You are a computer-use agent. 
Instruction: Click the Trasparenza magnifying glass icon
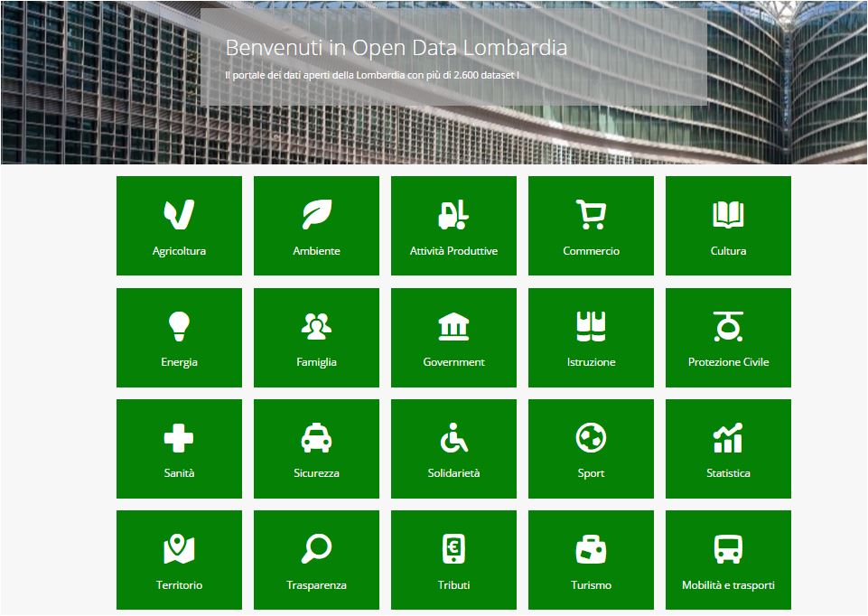pos(317,548)
